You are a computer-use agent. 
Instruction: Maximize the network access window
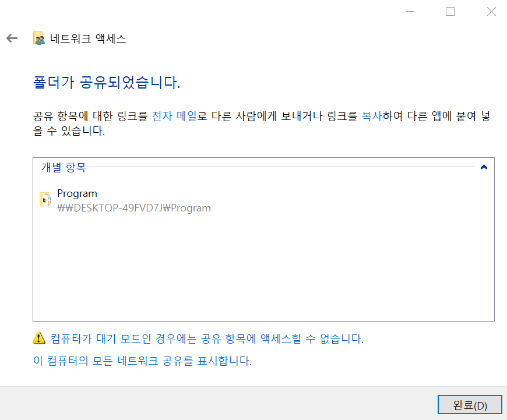450,12
